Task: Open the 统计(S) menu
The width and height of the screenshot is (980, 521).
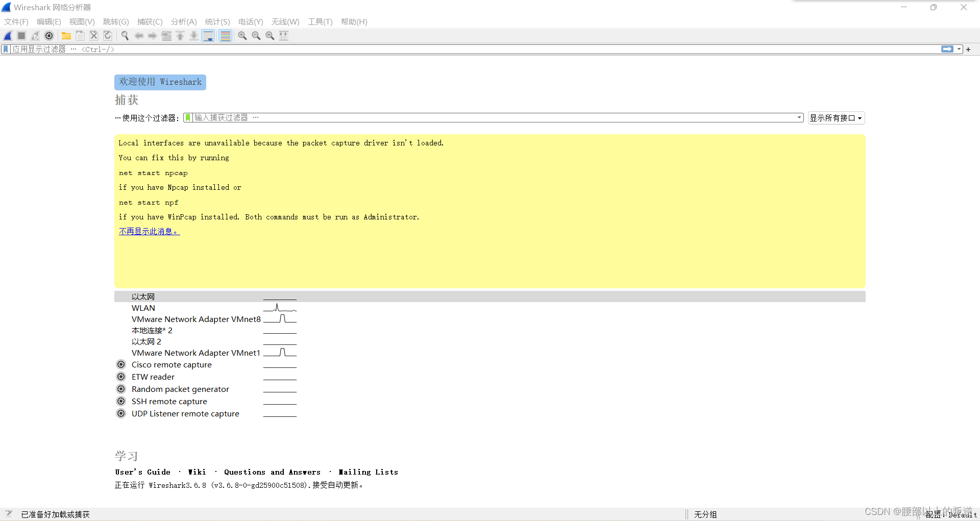Action: tap(217, 22)
